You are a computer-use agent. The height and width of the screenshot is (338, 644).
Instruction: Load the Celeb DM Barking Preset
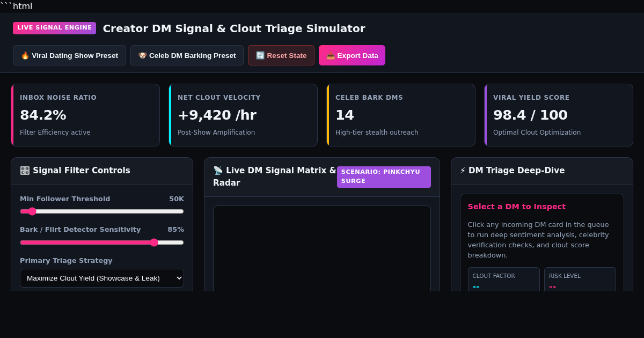[187, 55]
